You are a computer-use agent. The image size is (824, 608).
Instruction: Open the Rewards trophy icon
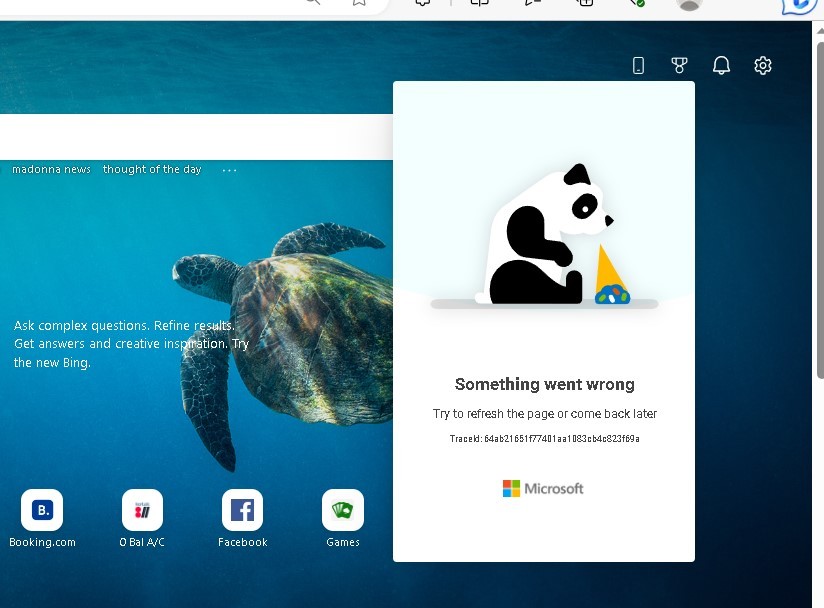tap(679, 66)
